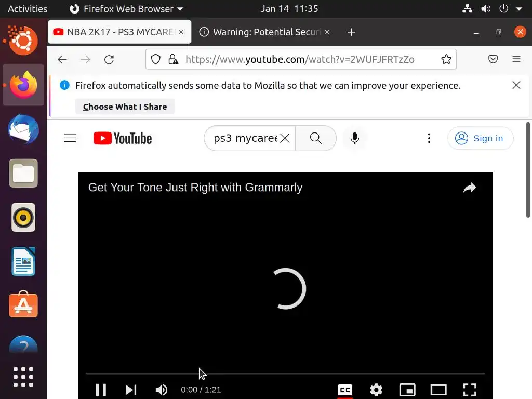Image resolution: width=532 pixels, height=399 pixels.
Task: Click the video progress bar
Action: pos(285,373)
